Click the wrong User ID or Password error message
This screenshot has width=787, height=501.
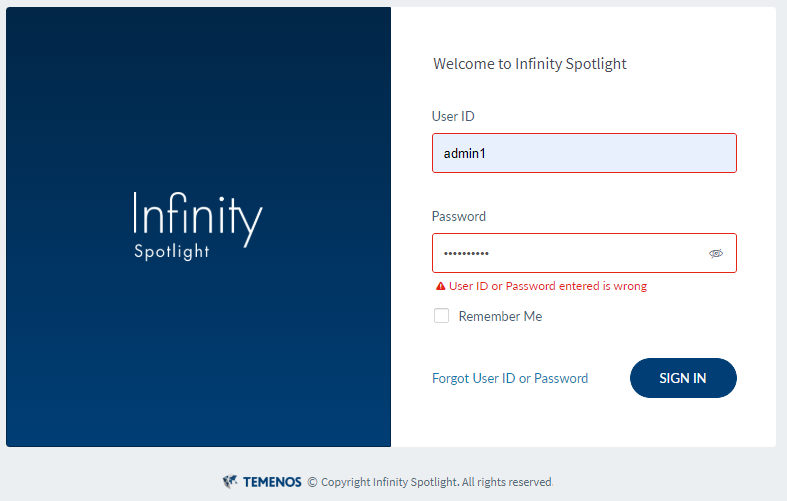pos(548,286)
